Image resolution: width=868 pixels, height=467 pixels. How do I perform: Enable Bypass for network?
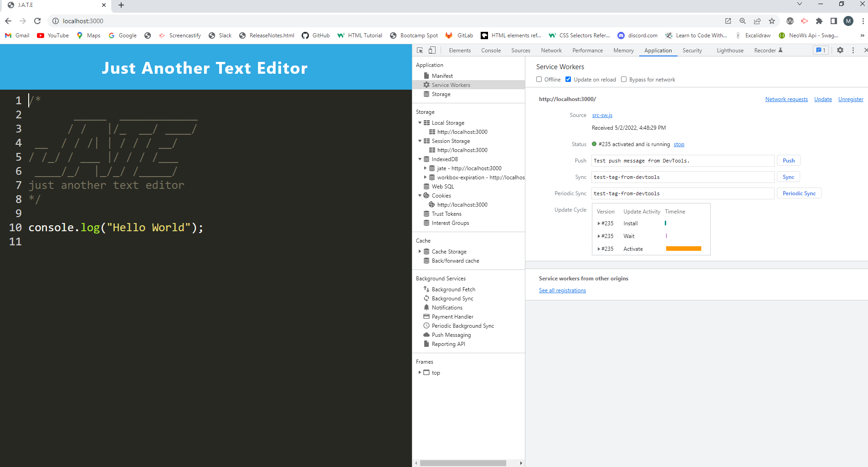coord(624,79)
